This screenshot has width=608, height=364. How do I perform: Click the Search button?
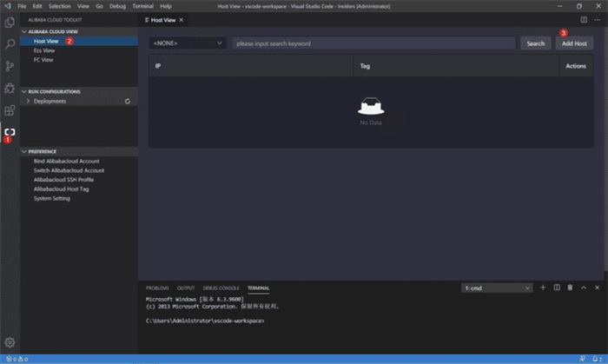pyautogui.click(x=536, y=43)
